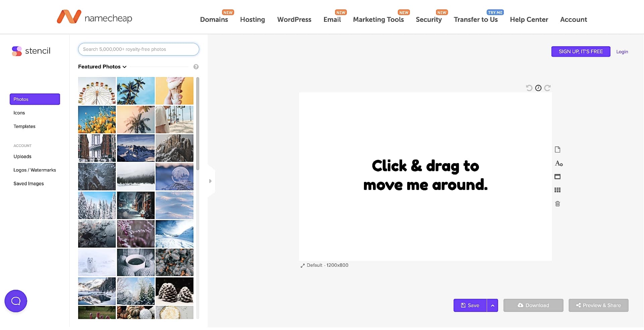Click the new blank page icon

point(557,149)
